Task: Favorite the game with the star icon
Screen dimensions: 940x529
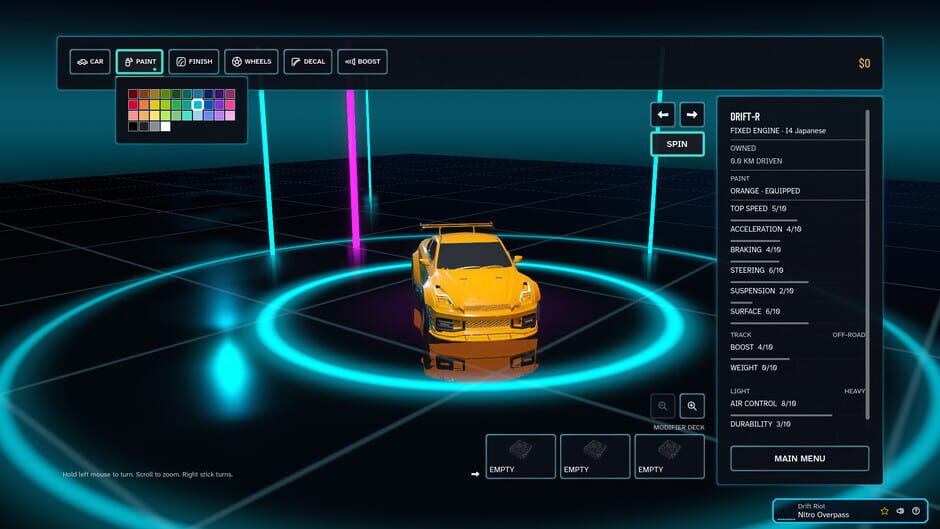Action: tap(884, 511)
